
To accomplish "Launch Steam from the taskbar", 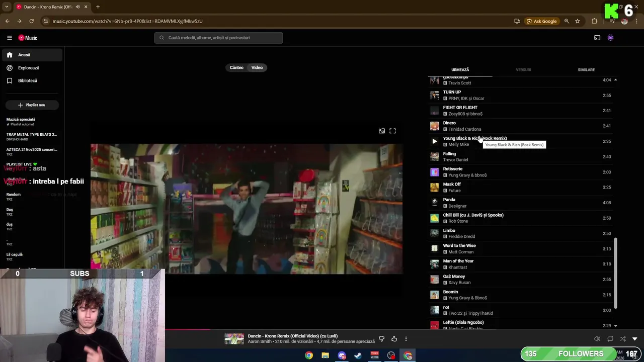I will (358, 355).
